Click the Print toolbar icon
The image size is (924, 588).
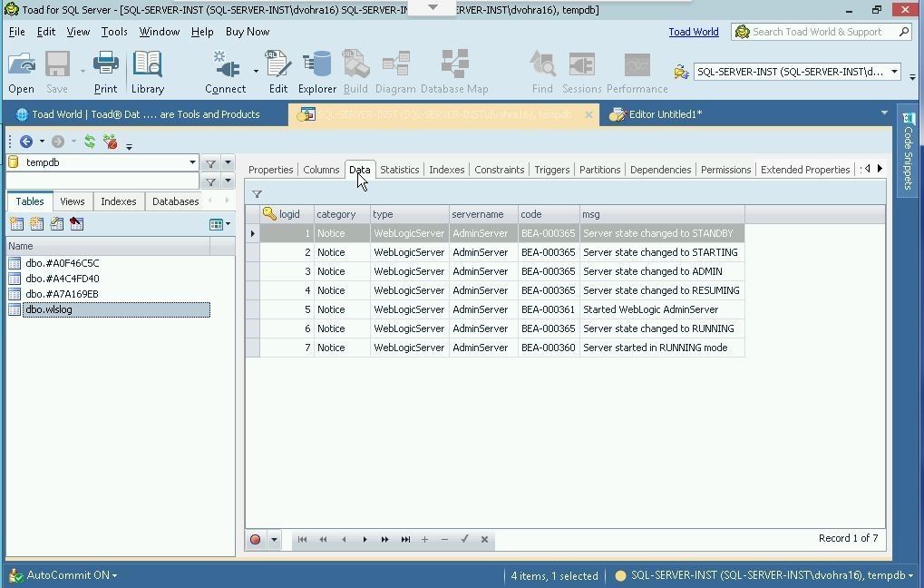(105, 72)
